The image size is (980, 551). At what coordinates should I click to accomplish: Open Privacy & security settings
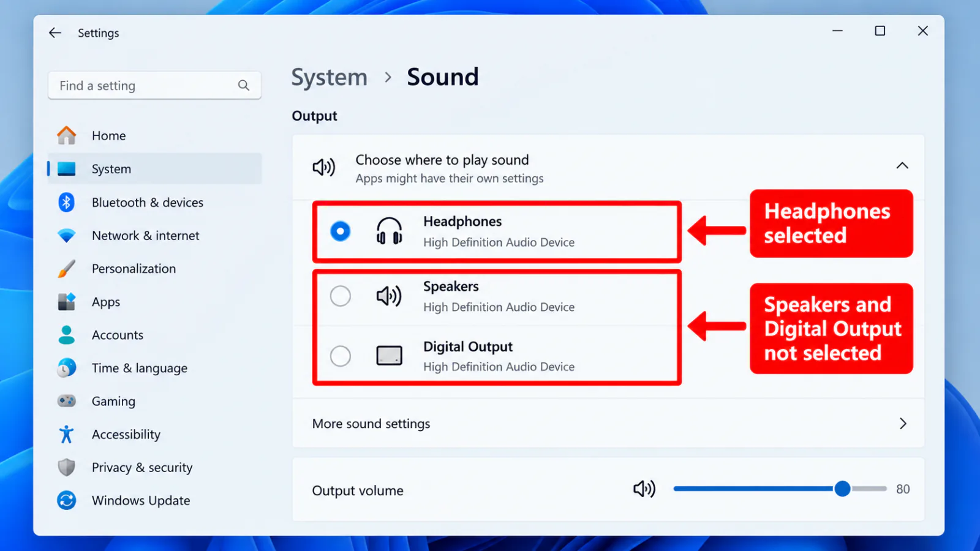coord(155,468)
